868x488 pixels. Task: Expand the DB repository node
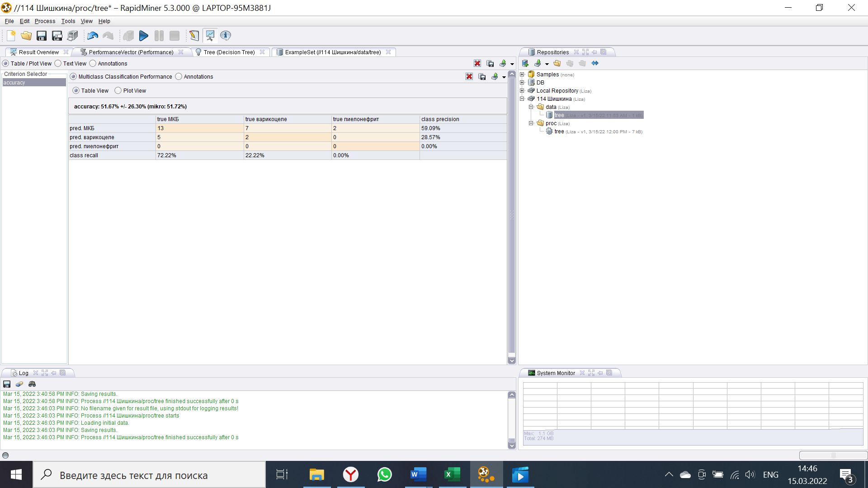coord(522,83)
